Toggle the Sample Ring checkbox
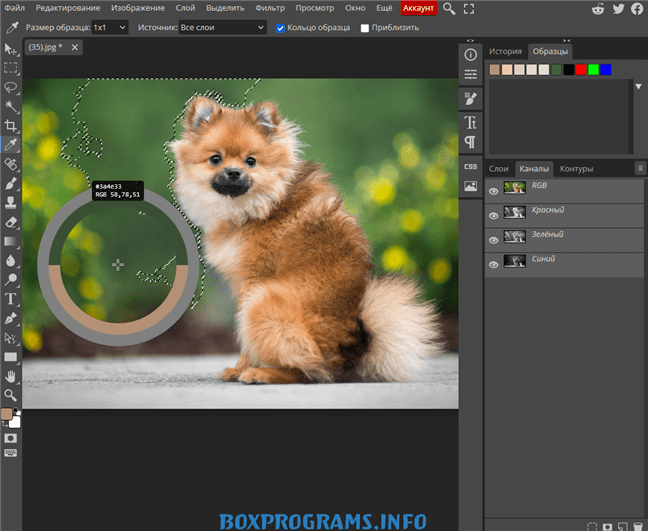The height and width of the screenshot is (531, 648). click(x=281, y=28)
